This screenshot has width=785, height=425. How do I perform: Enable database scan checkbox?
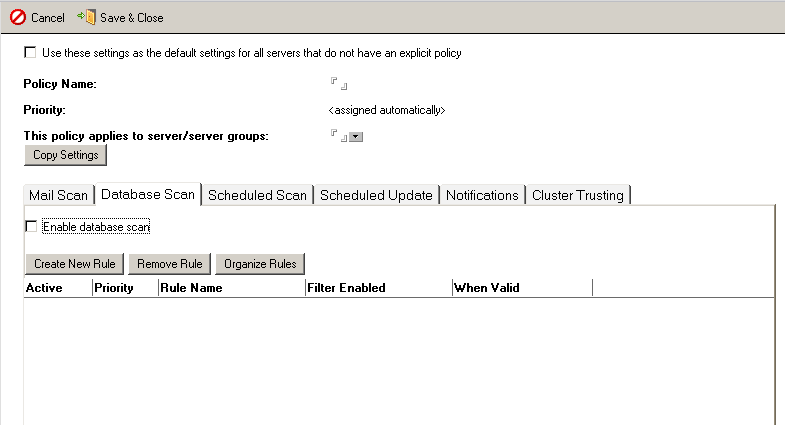31,227
